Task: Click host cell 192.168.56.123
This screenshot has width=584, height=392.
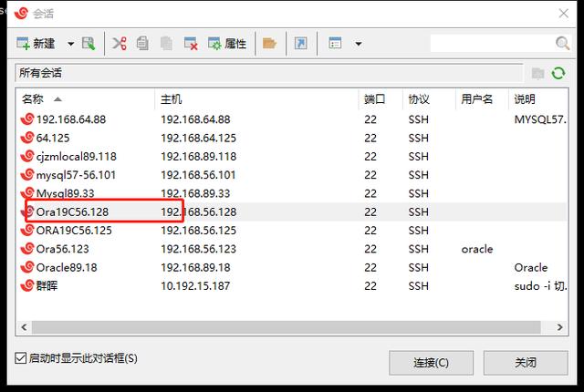Action: point(198,249)
